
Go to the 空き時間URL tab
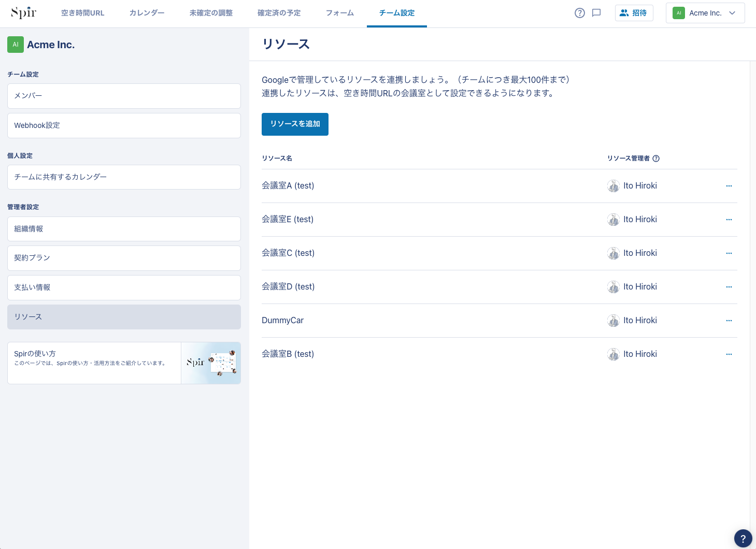click(x=83, y=13)
